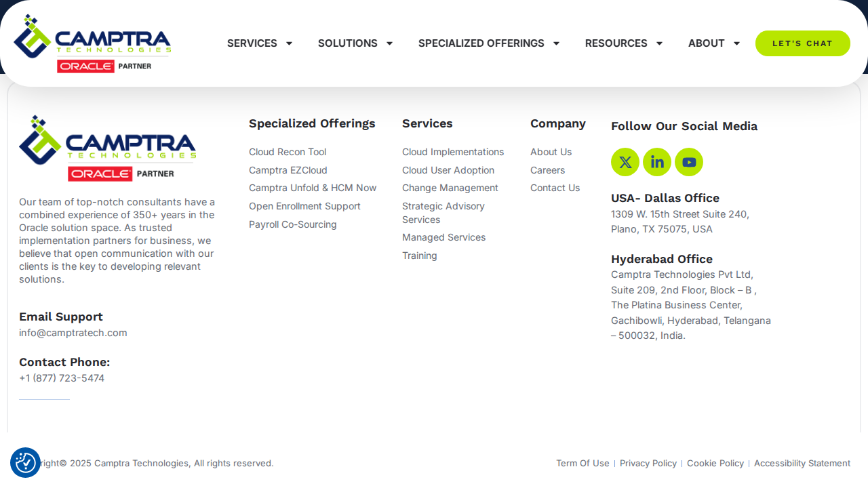The image size is (868, 488).
Task: Click the Let's Chat button
Action: [x=803, y=43]
